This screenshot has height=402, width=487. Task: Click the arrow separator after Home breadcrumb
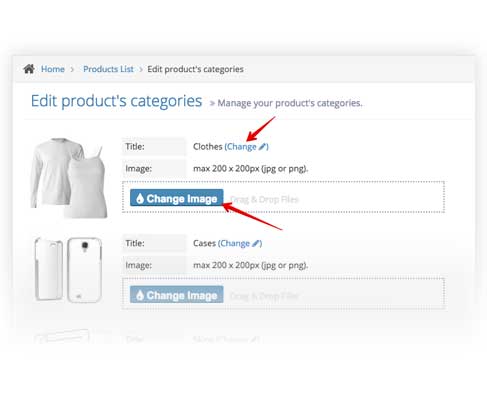[72, 69]
